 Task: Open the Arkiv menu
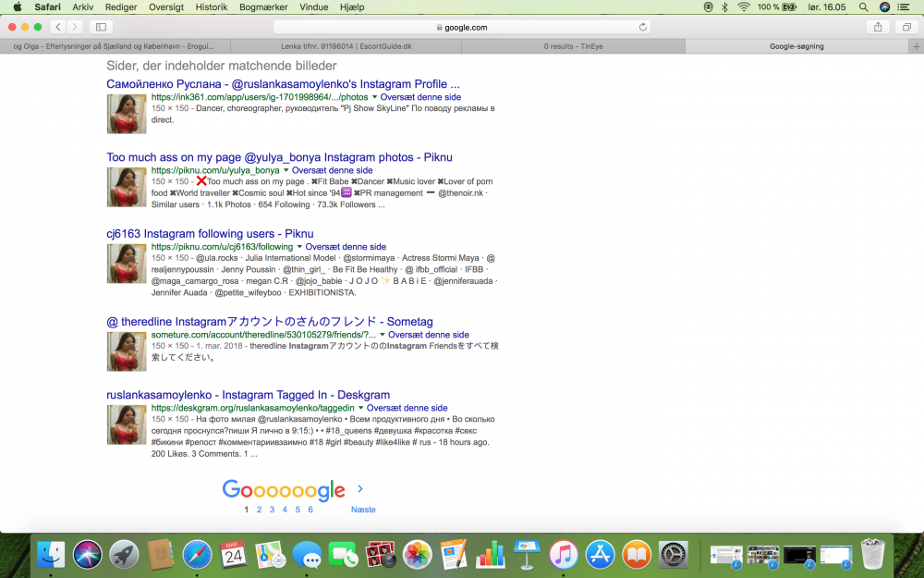click(83, 7)
